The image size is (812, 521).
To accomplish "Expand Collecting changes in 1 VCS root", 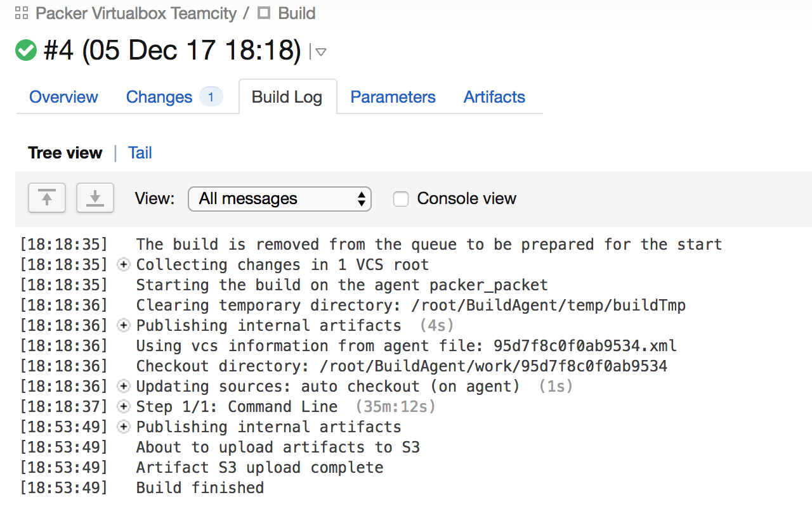I will (124, 265).
